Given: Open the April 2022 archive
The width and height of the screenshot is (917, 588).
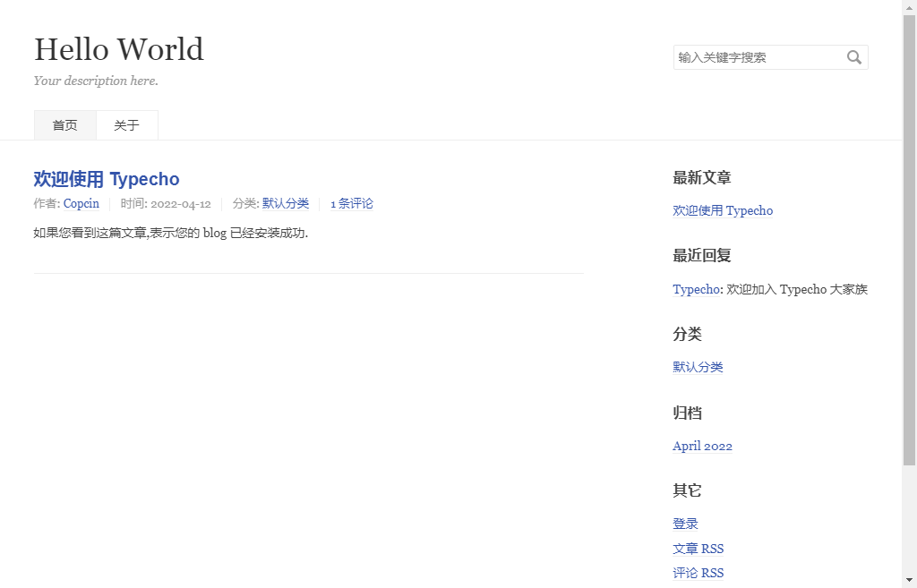Looking at the screenshot, I should (702, 446).
